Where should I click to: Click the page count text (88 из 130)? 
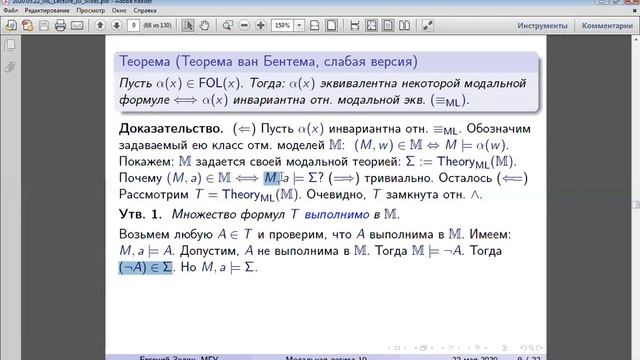point(157,26)
